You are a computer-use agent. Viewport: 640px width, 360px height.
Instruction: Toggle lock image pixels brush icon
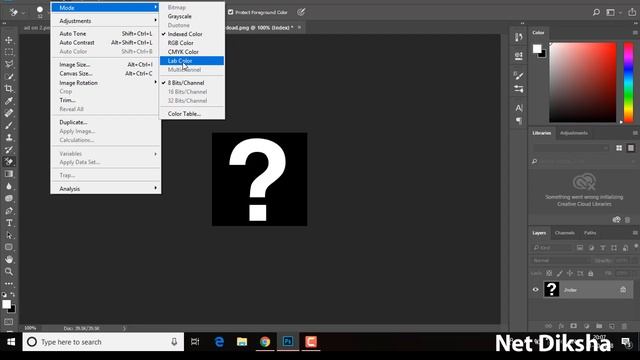pyautogui.click(x=560, y=273)
